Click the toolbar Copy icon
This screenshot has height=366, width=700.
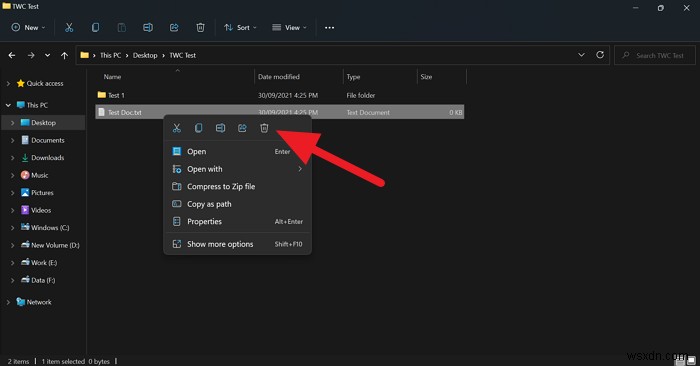[x=95, y=28]
